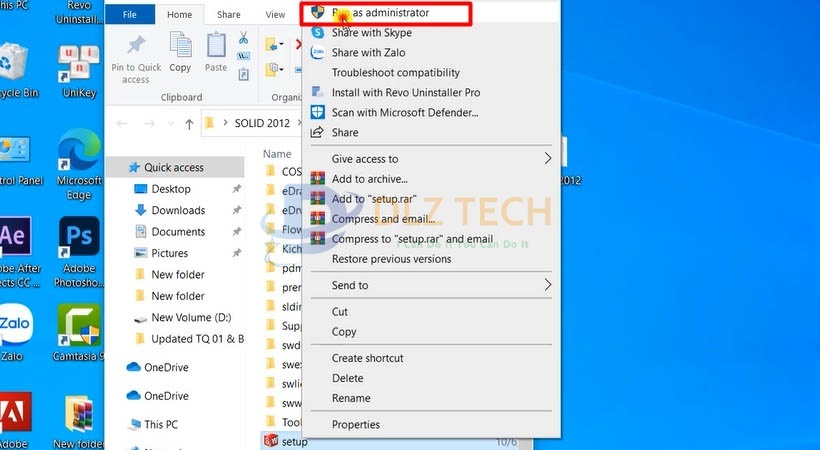
Task: Expand the Give access to submenu
Action: click(431, 159)
